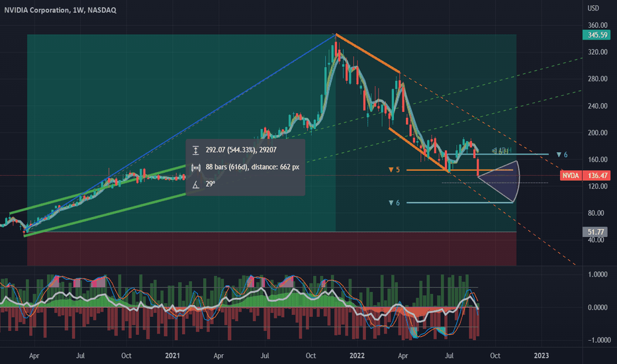Open the USD currency selector
This screenshot has width=617, height=364.
click(593, 8)
